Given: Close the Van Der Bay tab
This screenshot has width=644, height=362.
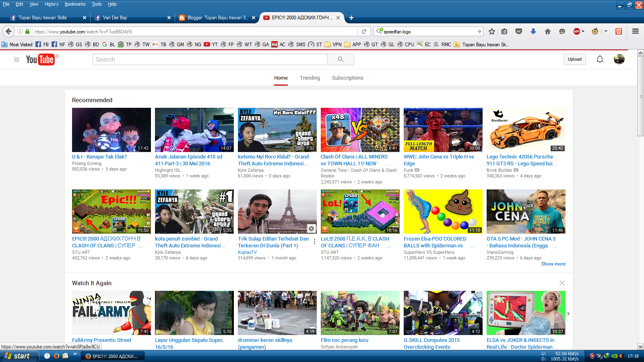Looking at the screenshot, I should (x=169, y=18).
